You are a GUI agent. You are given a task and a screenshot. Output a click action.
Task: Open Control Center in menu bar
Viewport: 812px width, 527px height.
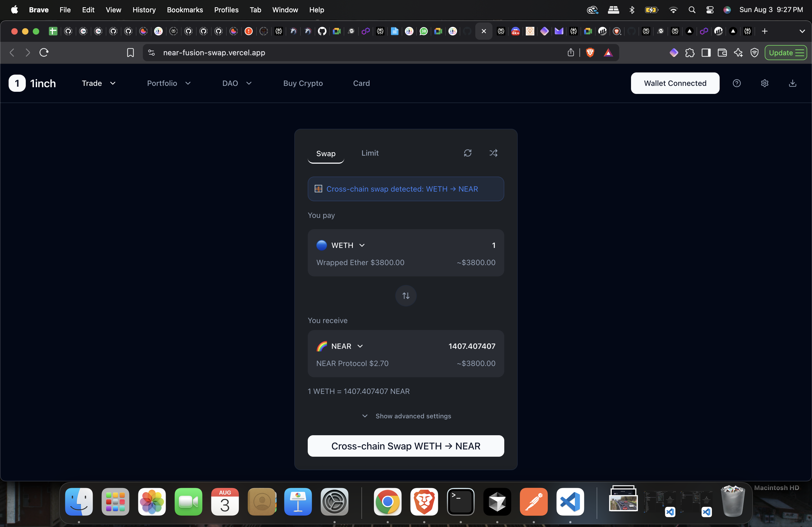pos(710,10)
